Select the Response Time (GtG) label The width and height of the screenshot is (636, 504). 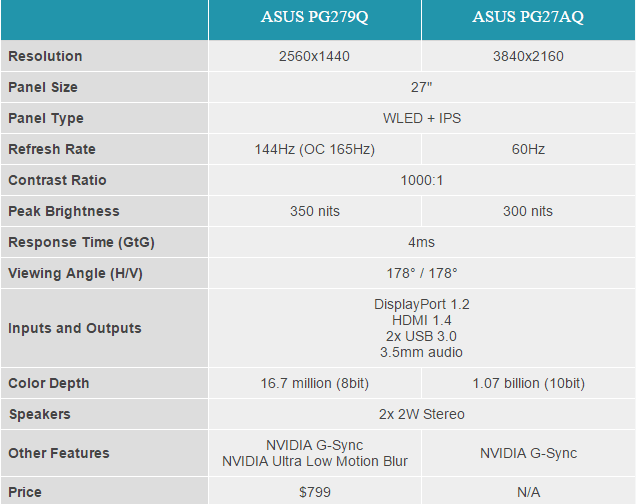pos(81,242)
